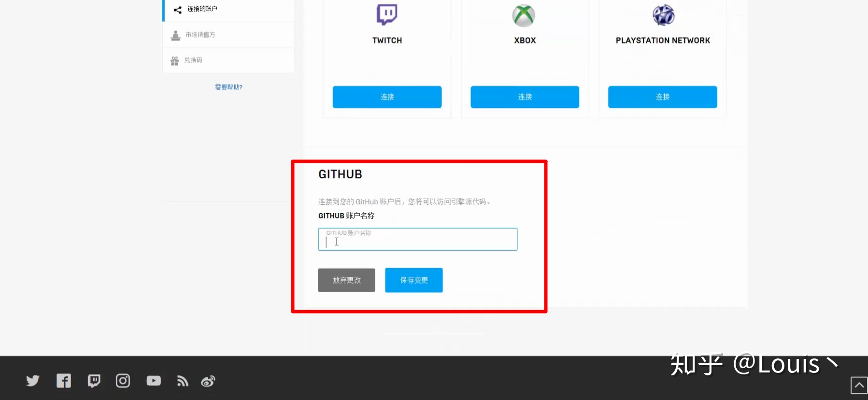The height and width of the screenshot is (400, 868).
Task: Click 保存变更 to save changes
Action: (x=413, y=280)
